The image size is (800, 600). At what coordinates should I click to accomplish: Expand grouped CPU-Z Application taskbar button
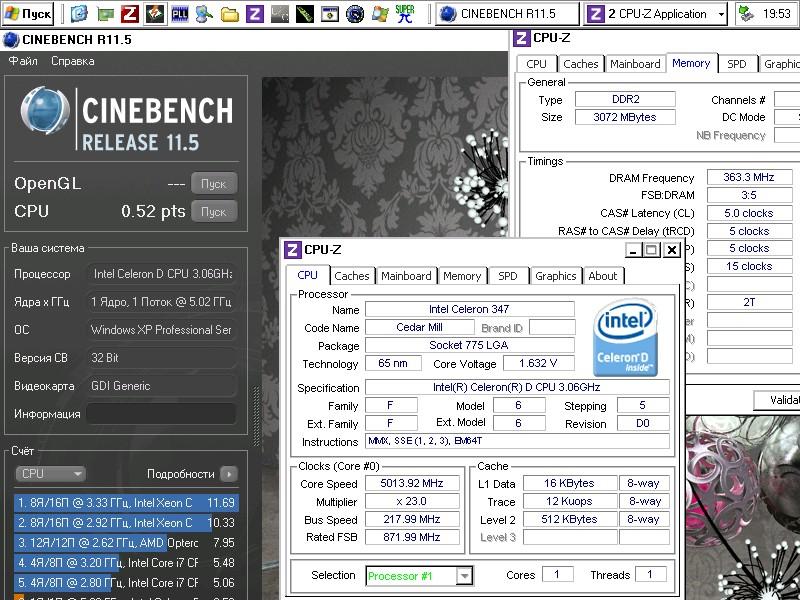tap(657, 14)
